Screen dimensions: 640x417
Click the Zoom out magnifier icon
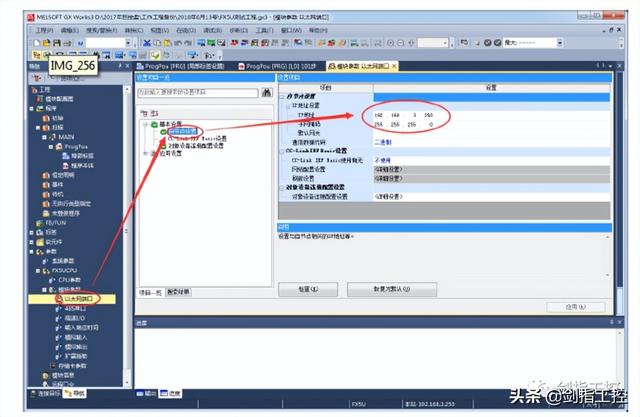click(x=401, y=42)
